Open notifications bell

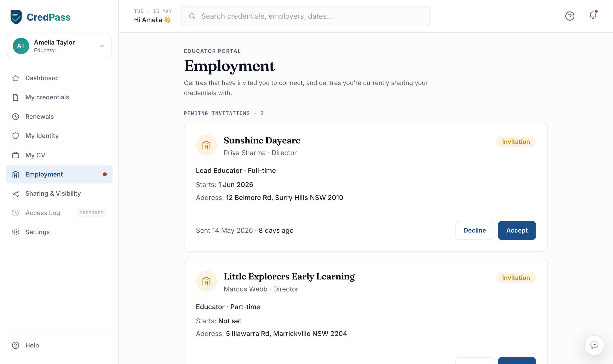pos(593,15)
